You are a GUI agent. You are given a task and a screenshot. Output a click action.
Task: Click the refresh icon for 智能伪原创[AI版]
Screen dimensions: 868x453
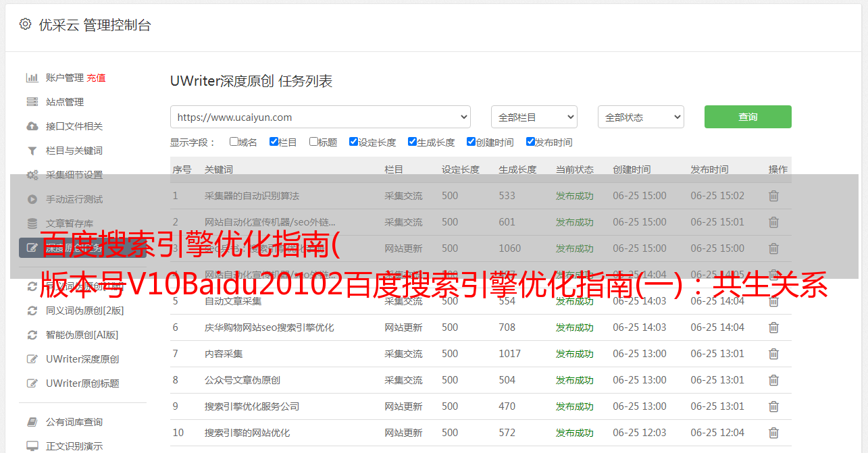pyautogui.click(x=32, y=335)
